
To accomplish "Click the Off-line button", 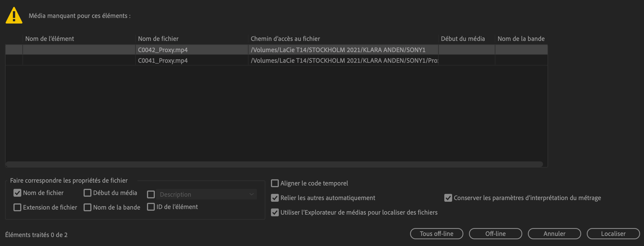I will click(x=495, y=234).
